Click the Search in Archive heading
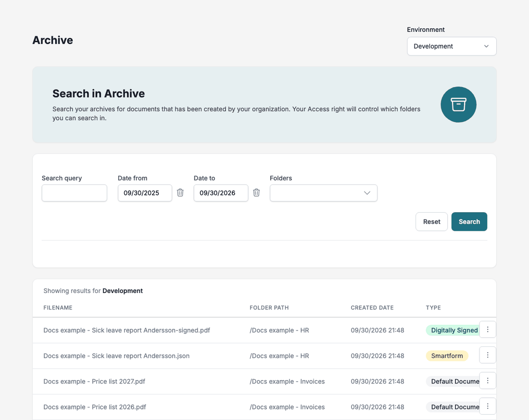 (x=99, y=93)
